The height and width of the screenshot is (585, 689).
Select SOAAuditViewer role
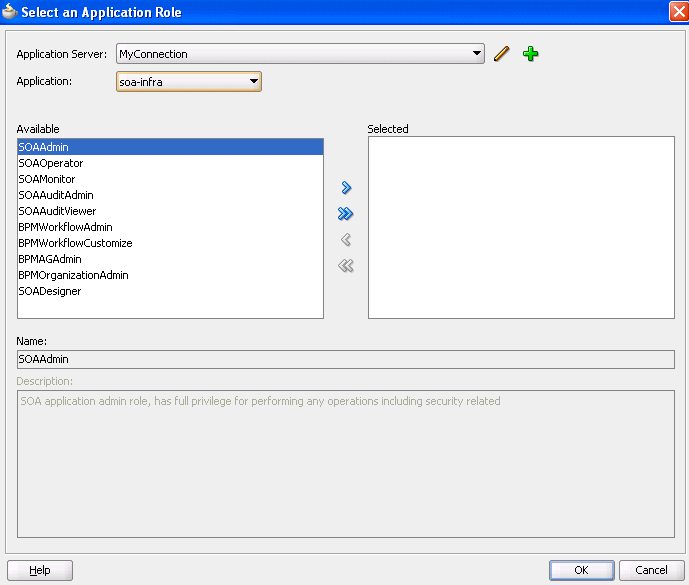170,211
